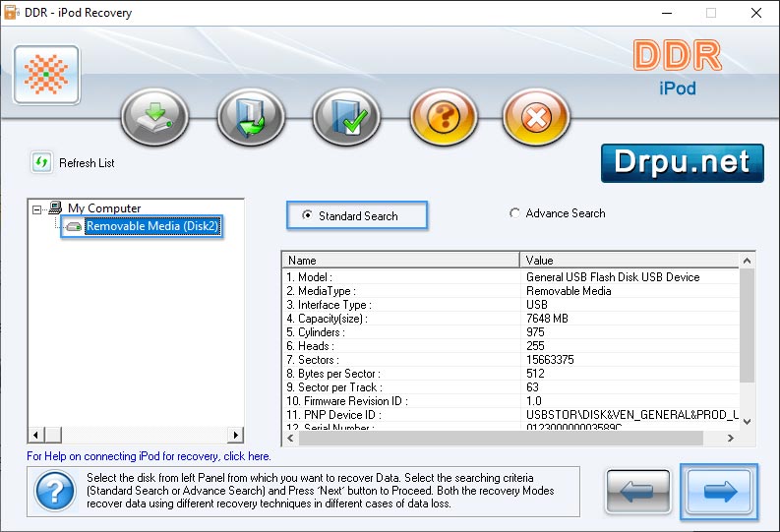Viewport: 780px width, 532px height.
Task: Click the tree panel scroll left arrow
Action: pos(35,435)
